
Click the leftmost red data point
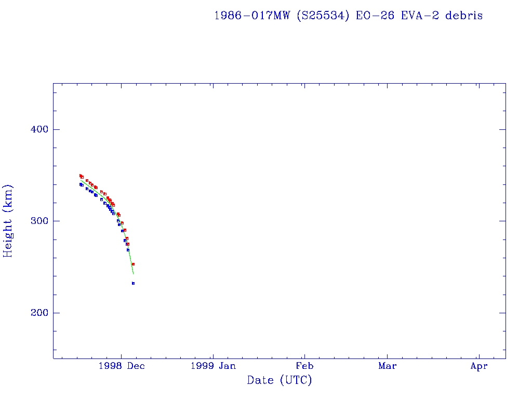pos(81,176)
